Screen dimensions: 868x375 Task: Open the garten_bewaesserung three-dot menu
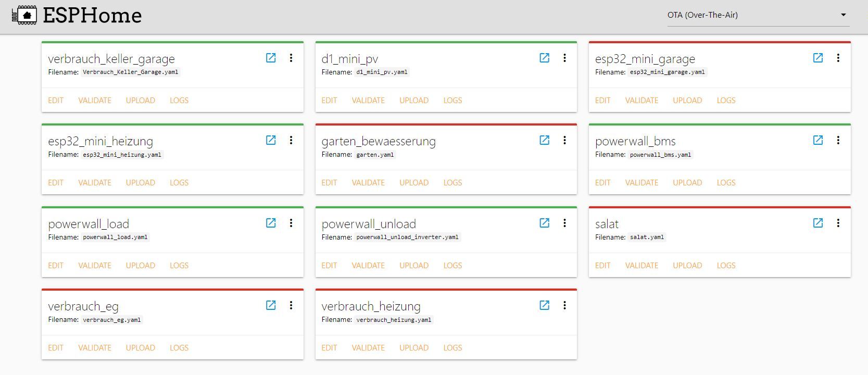[x=564, y=140]
